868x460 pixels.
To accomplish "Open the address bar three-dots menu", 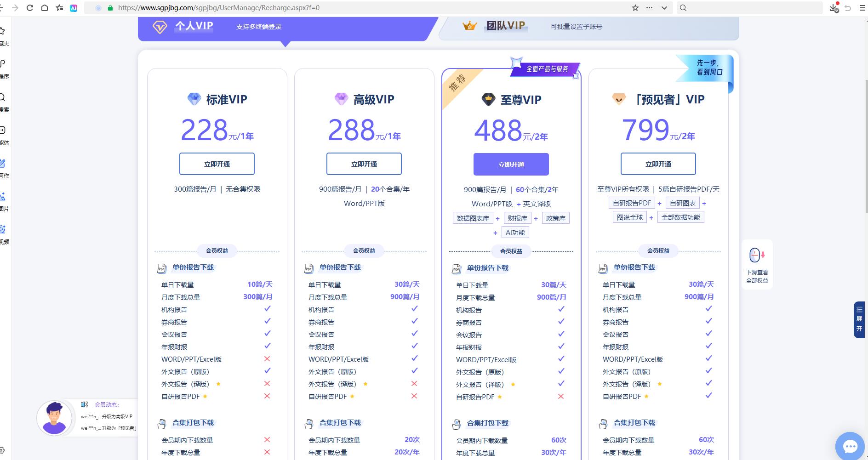I will point(649,8).
